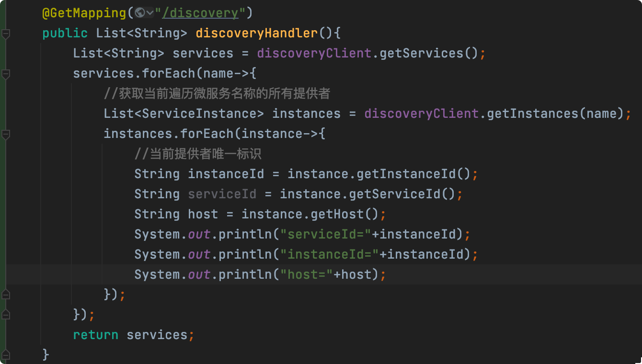
Task: Click the italic out field on the serviceId= line
Action: [x=199, y=234]
